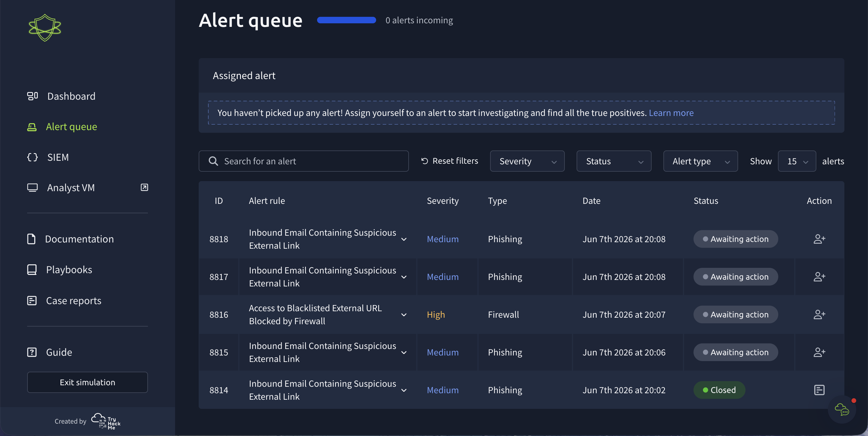Viewport: 868px width, 436px height.
Task: Open Documentation from sidebar
Action: 79,239
